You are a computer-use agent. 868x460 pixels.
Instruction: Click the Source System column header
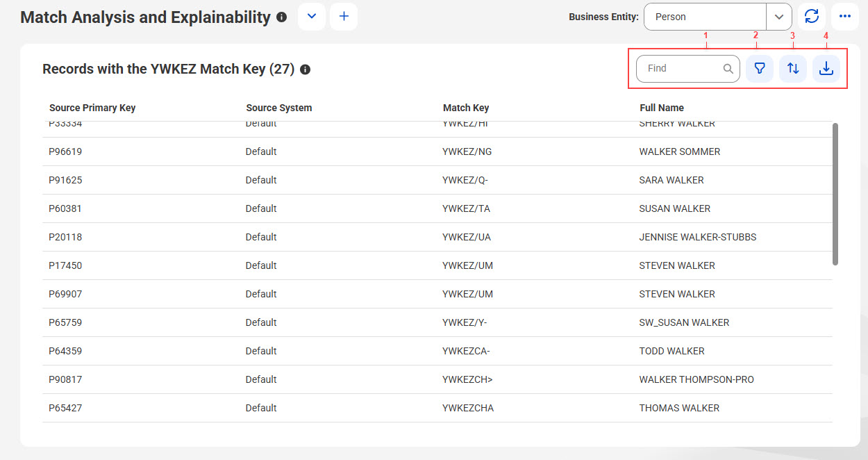click(279, 108)
